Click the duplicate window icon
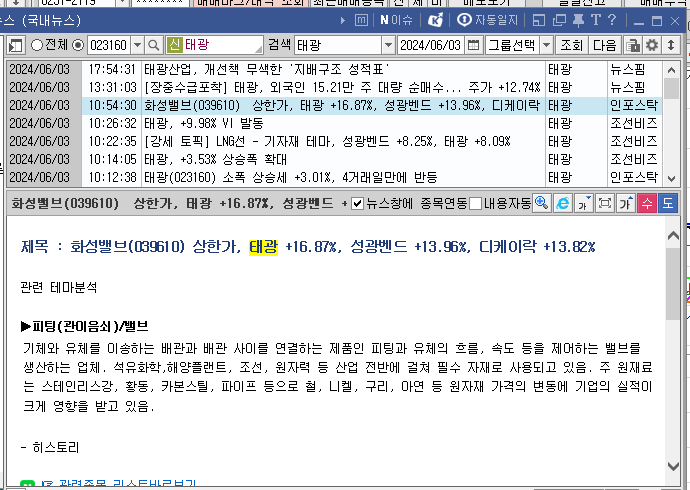Image resolution: width=690 pixels, height=490 pixels. coord(559,20)
